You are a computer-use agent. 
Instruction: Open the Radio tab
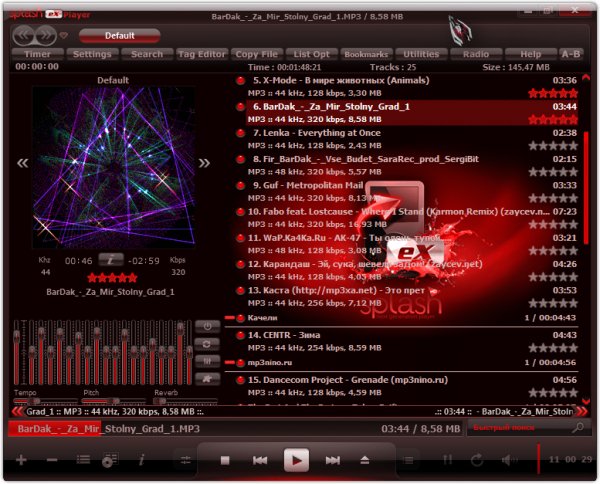point(476,54)
